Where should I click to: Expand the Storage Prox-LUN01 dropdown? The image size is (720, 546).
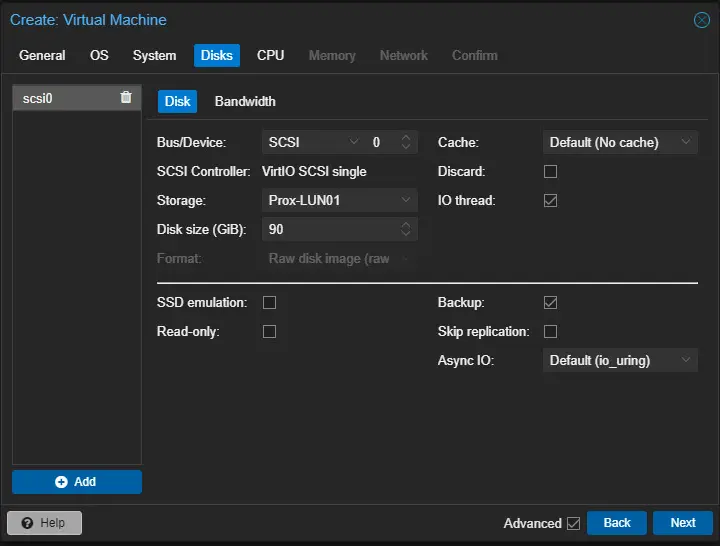point(340,201)
